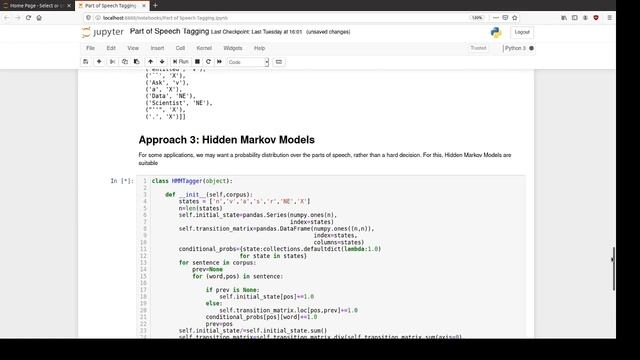Image resolution: width=640 pixels, height=360 pixels.
Task: Restart the kernel icon
Action: (208, 62)
